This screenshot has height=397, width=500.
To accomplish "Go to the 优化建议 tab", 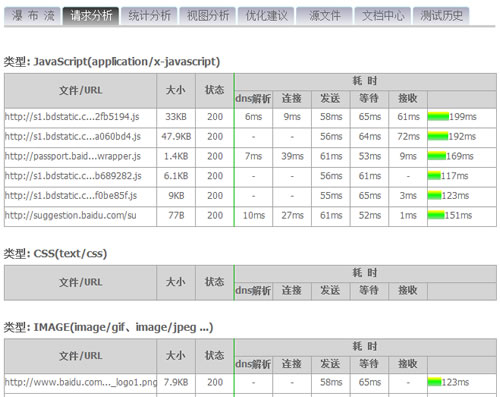I will coord(266,16).
